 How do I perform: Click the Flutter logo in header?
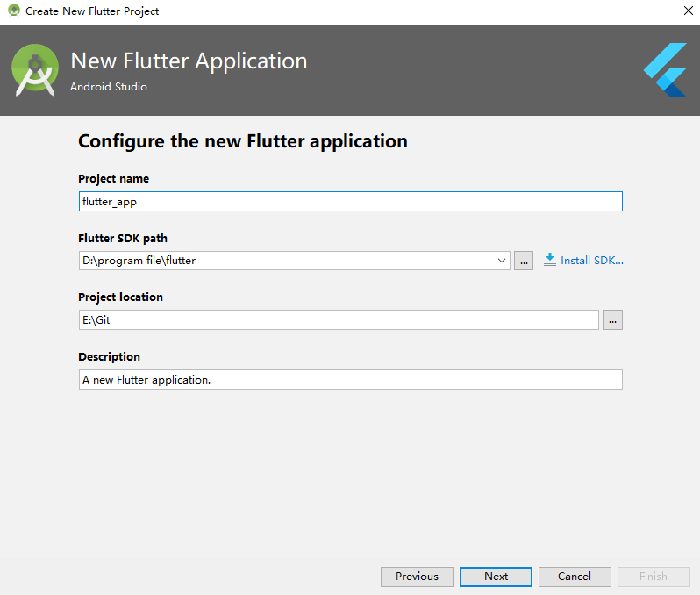click(665, 70)
